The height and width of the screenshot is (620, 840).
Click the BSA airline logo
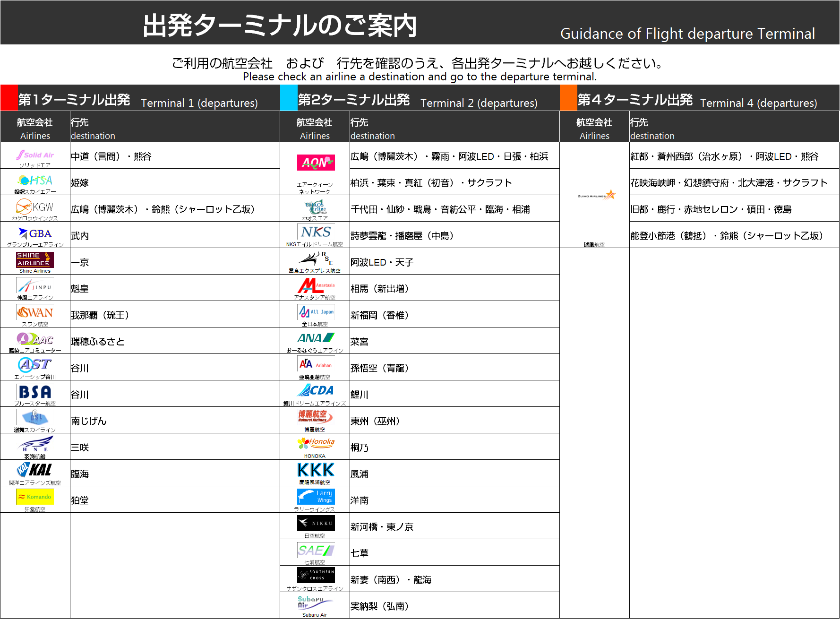click(35, 392)
